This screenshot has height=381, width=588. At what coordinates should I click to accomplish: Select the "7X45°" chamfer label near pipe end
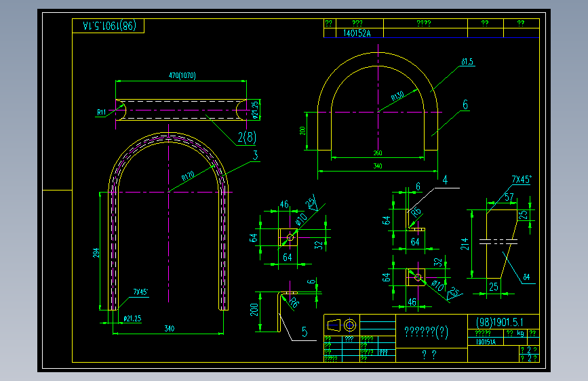click(140, 292)
